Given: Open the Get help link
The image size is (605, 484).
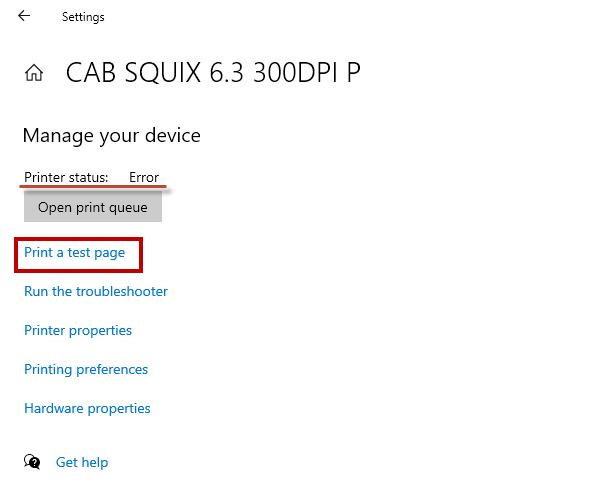Looking at the screenshot, I should (82, 462).
